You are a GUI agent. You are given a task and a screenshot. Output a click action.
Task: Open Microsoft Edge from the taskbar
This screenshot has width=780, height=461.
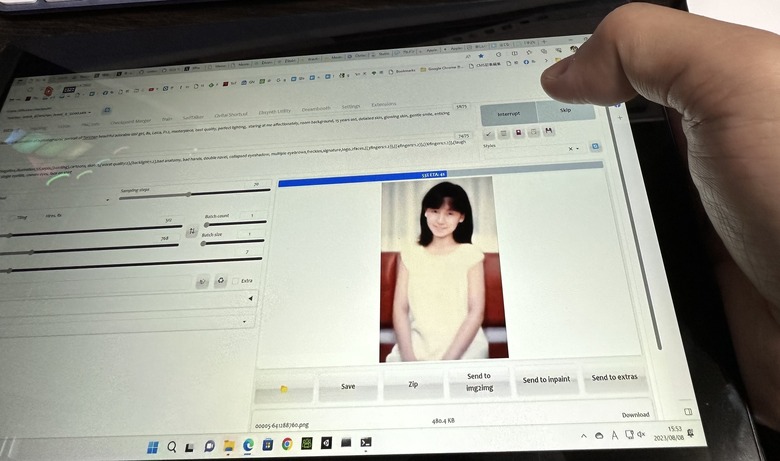point(248,445)
